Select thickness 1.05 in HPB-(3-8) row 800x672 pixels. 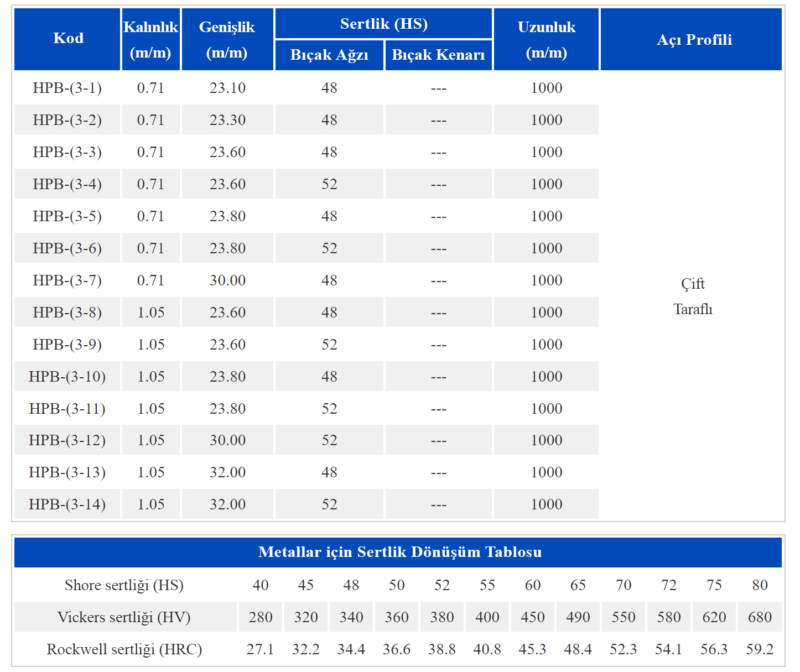(151, 312)
